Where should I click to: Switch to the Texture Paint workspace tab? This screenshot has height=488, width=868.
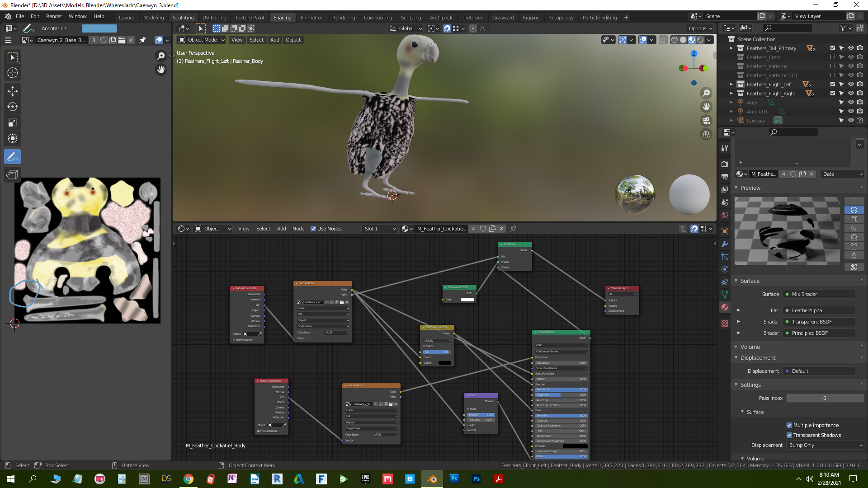[250, 17]
